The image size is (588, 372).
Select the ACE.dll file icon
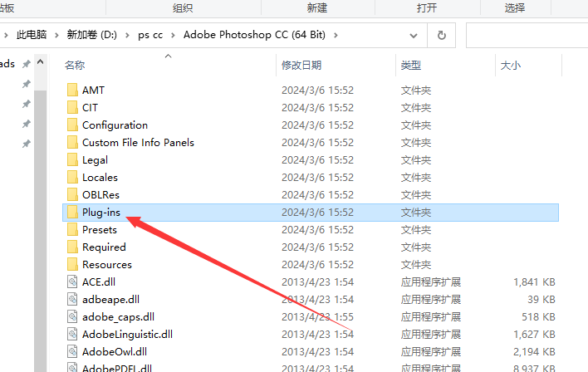click(x=72, y=282)
